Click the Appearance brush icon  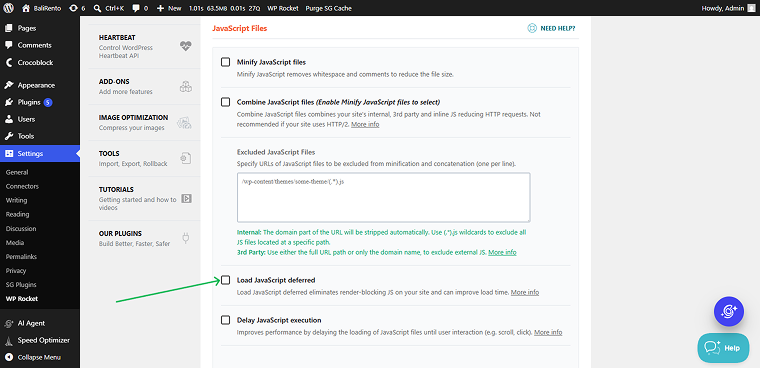coord(9,85)
